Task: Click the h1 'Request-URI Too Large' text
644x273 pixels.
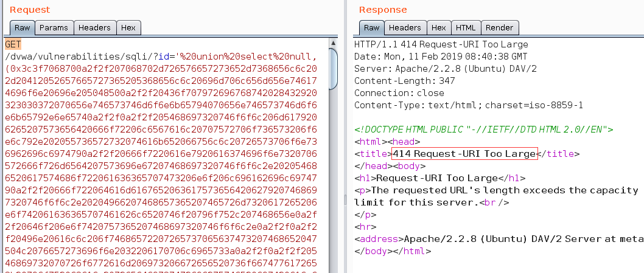Action: click(x=437, y=178)
